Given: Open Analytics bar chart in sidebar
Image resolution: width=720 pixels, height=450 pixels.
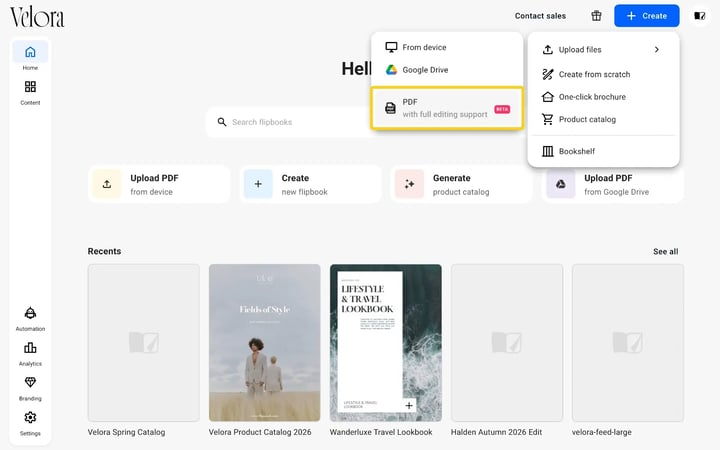Looking at the screenshot, I should point(30,354).
